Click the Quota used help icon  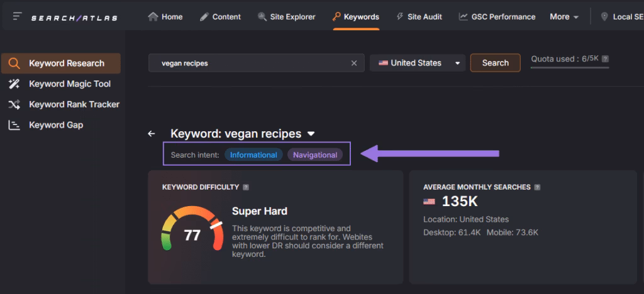tap(606, 58)
